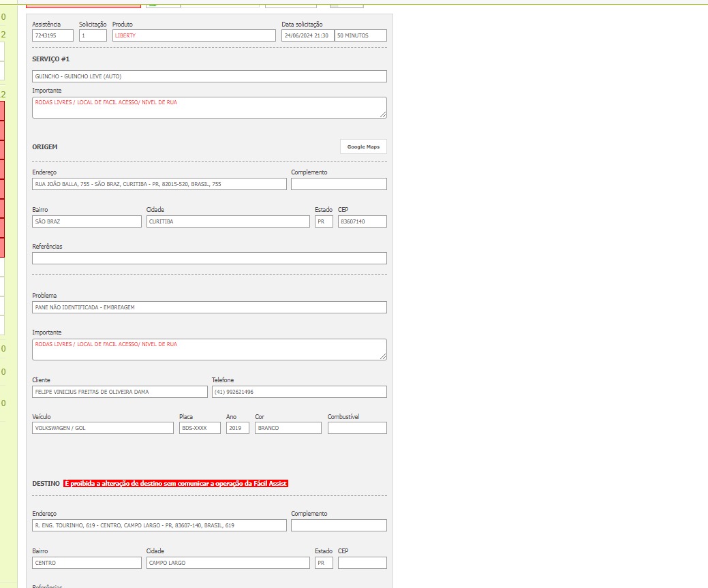Click the empty destination Complemento field
Viewport: 708px width, 588px height.
tap(339, 525)
